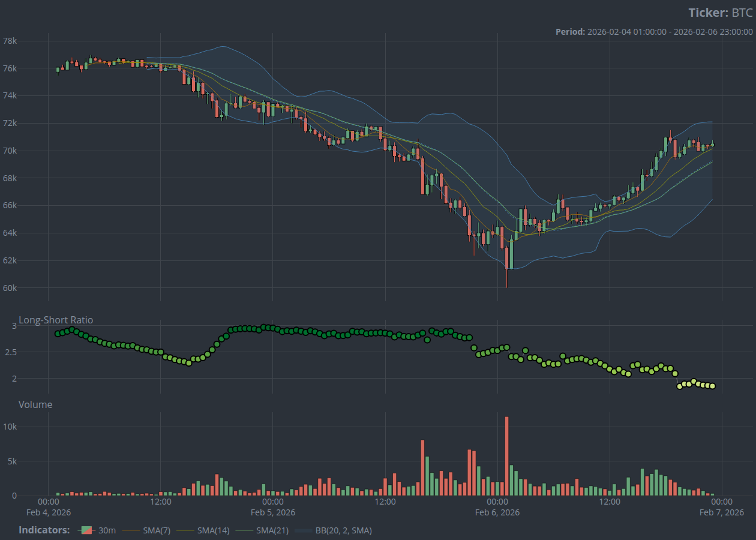The width and height of the screenshot is (756, 540).
Task: Click the 78k price axis label
Action: coord(10,41)
